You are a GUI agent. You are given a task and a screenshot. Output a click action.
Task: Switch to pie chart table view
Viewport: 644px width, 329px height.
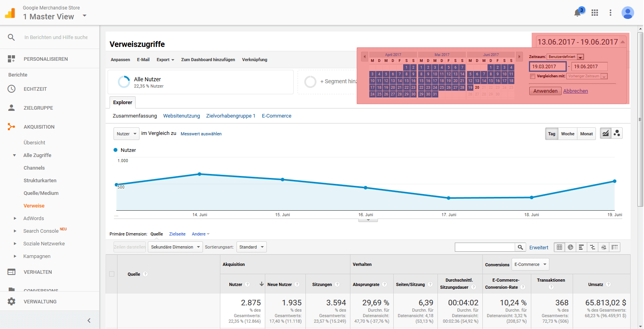pos(570,247)
